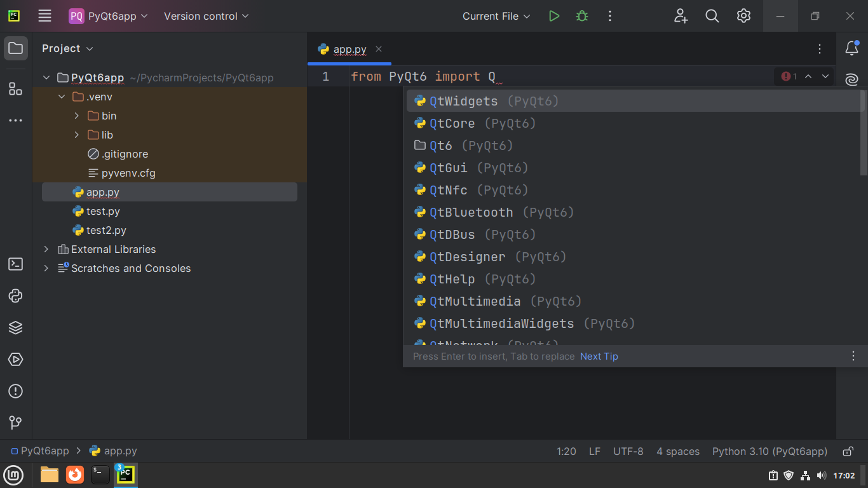This screenshot has height=488, width=868.
Task: Click the line:column 1:20 indicator
Action: (566, 451)
